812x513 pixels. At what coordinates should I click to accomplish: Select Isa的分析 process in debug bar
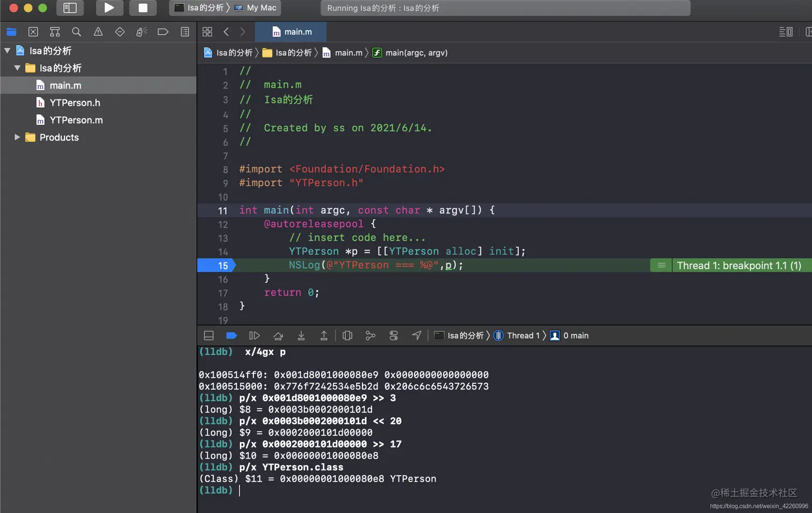[459, 335]
